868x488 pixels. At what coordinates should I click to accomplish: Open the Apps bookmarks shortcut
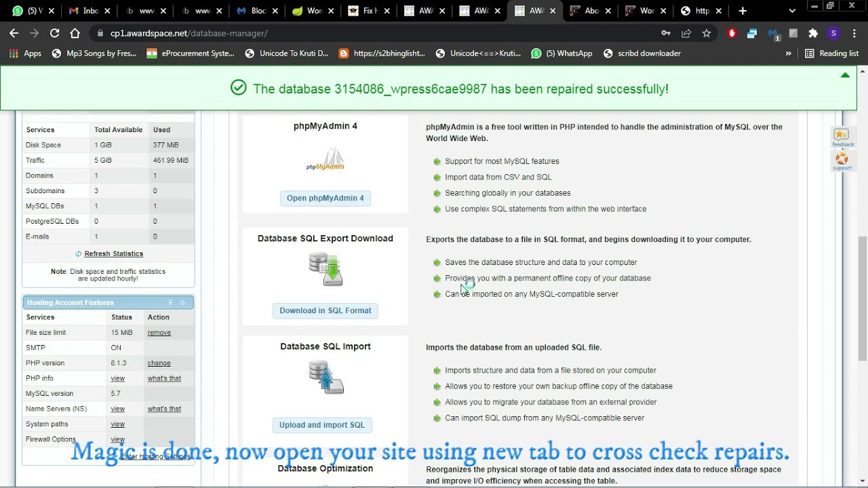(25, 54)
